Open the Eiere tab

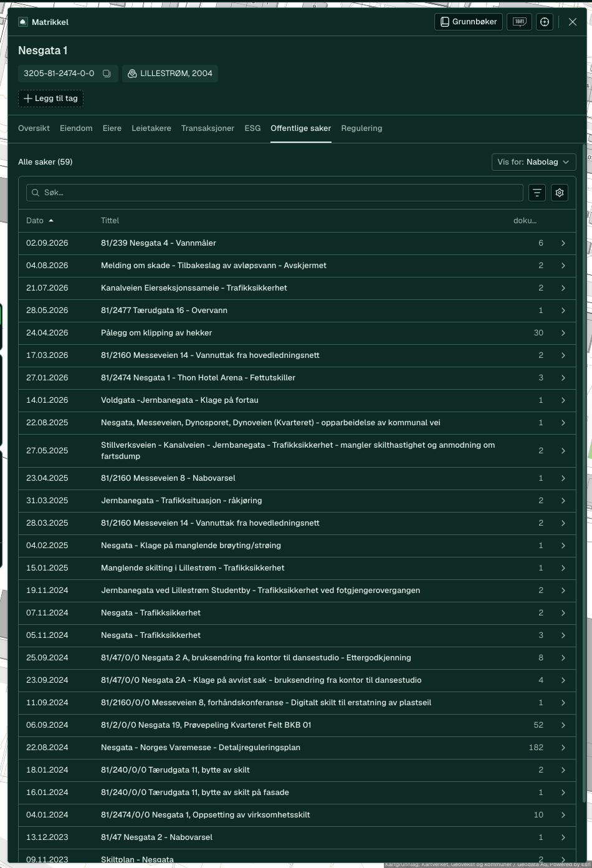(x=112, y=128)
